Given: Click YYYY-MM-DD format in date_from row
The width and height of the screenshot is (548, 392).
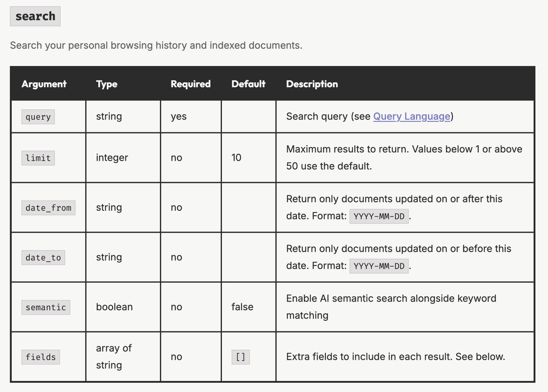Looking at the screenshot, I should [379, 216].
